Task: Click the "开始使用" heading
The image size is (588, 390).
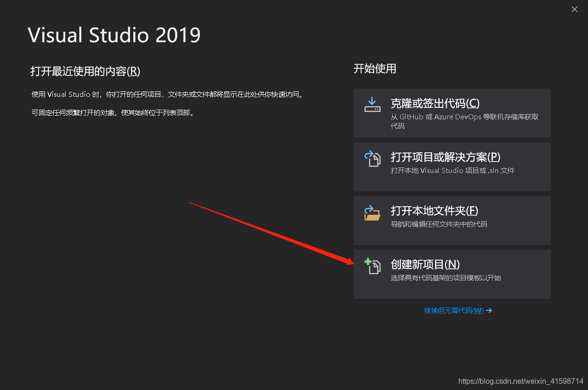Action: point(375,68)
